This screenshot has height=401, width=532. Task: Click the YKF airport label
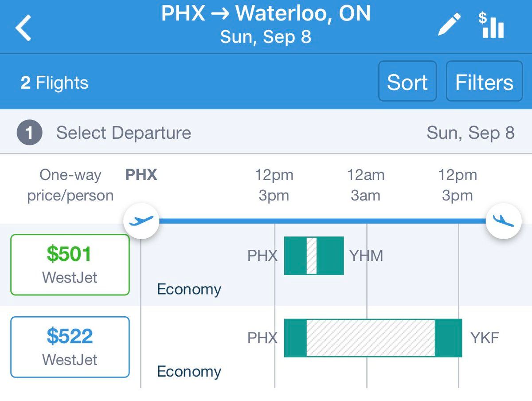(x=485, y=338)
